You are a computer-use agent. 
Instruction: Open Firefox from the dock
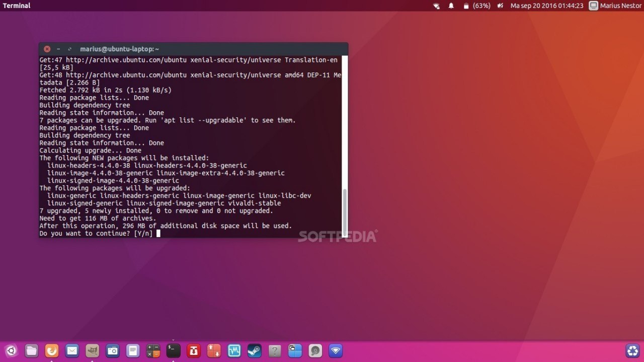pyautogui.click(x=52, y=350)
